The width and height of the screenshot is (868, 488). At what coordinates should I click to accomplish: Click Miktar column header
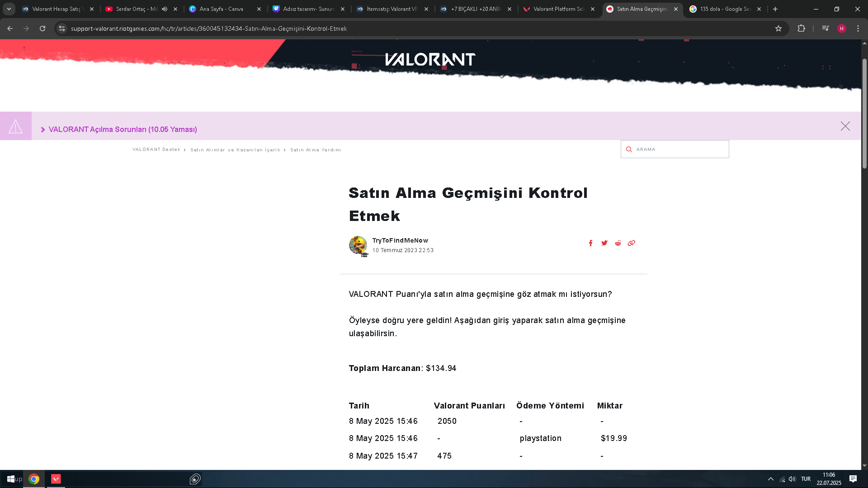pos(610,406)
